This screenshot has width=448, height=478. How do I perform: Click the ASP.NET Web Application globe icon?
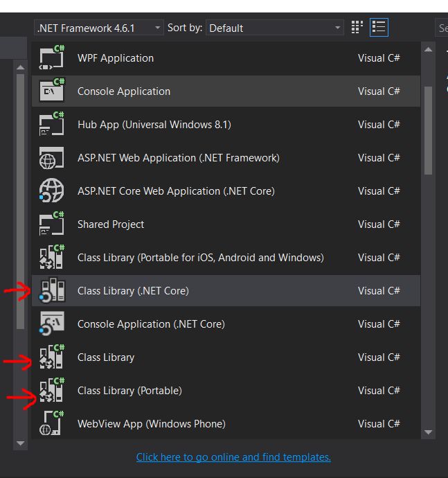52,158
